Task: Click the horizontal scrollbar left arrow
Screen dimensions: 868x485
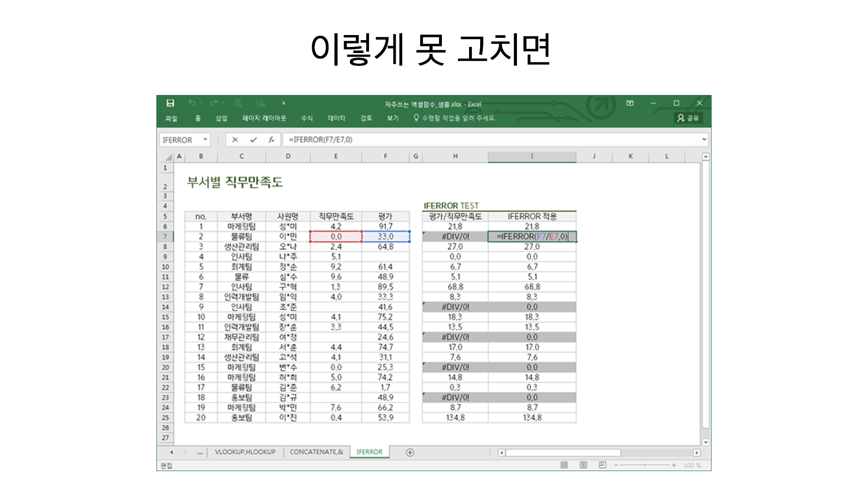Action: (502, 453)
